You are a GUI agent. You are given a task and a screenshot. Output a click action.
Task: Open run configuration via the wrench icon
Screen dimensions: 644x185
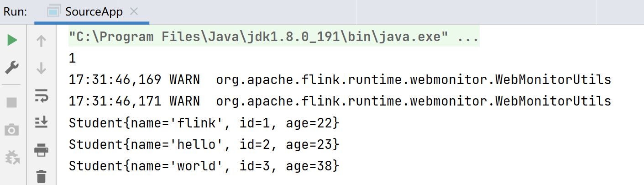coord(12,68)
